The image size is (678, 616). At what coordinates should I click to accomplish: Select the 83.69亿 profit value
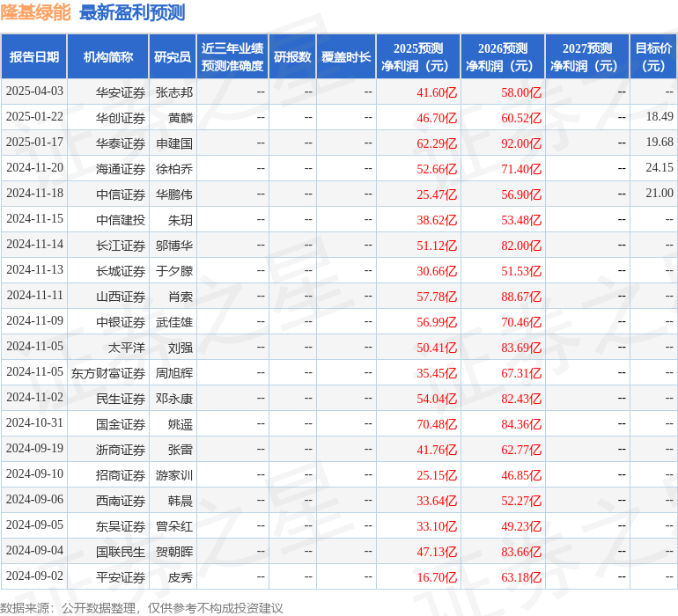[x=521, y=348]
